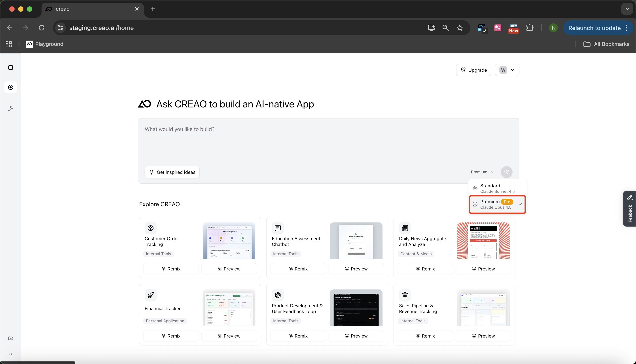Select the Standard Claude Sonnet 4.5 option
Screen dimensions: 636x364
tap(497, 188)
